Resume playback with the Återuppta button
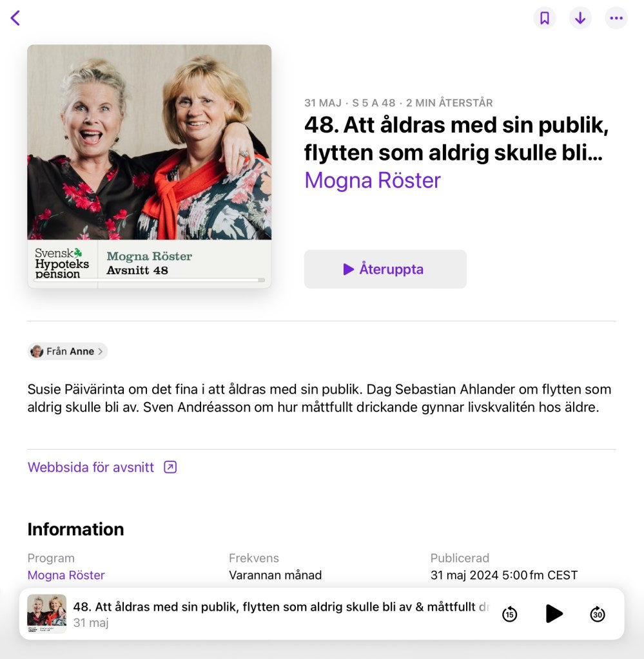Image resolution: width=644 pixels, height=659 pixels. click(385, 269)
